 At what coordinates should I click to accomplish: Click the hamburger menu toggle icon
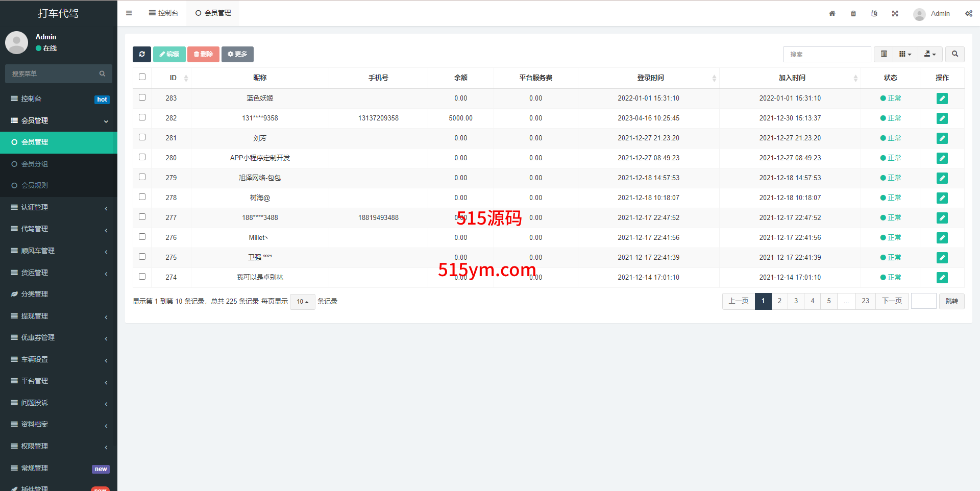coord(129,13)
